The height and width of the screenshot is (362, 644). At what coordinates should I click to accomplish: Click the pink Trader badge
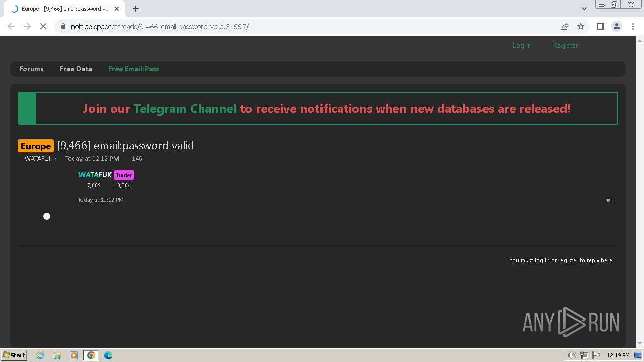point(124,175)
